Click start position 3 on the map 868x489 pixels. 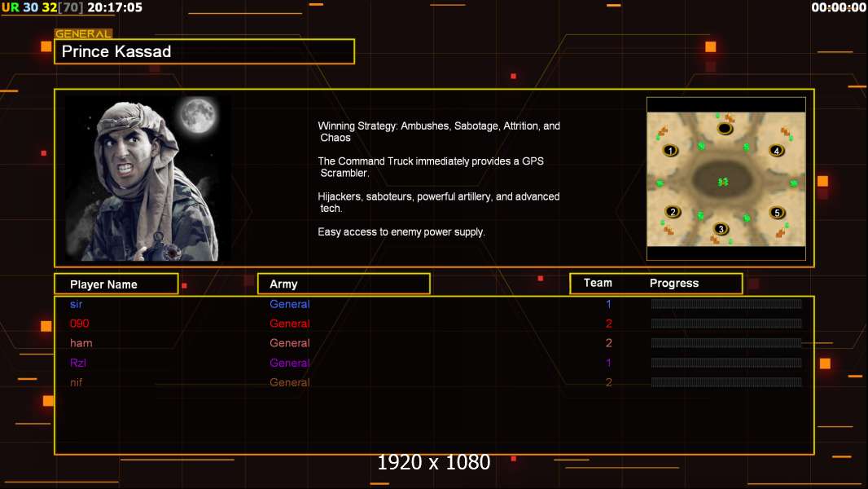point(720,229)
